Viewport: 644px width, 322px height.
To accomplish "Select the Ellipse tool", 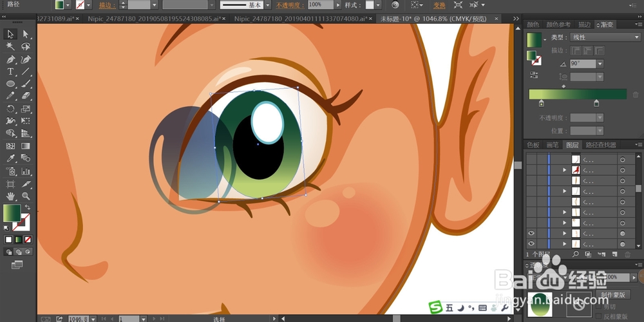I will 10,84.
